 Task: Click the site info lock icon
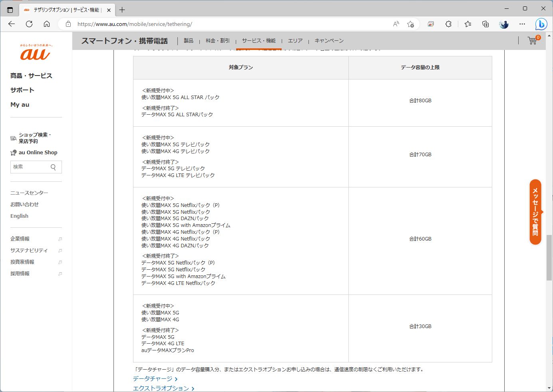pos(68,24)
